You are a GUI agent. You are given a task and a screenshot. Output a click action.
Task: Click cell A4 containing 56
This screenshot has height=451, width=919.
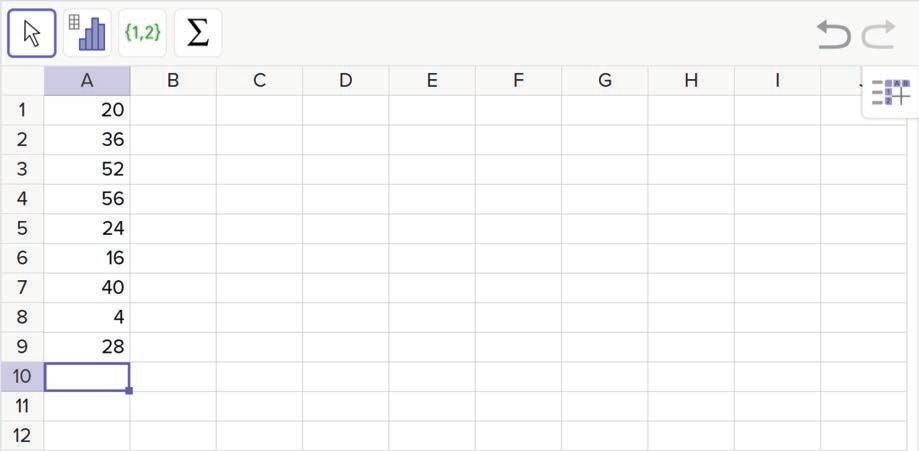87,199
